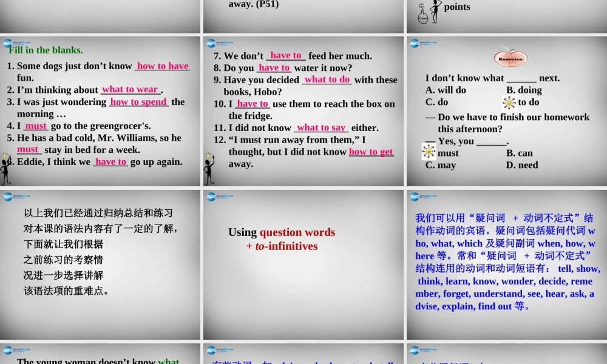Click the stick figure next to the Game beaker

click(x=435, y=10)
